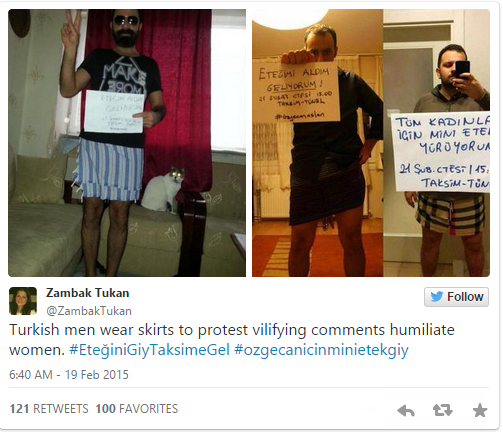This screenshot has height=432, width=503.
Task: Open the #ozgecanicinminietekgiy hashtag
Action: point(321,350)
